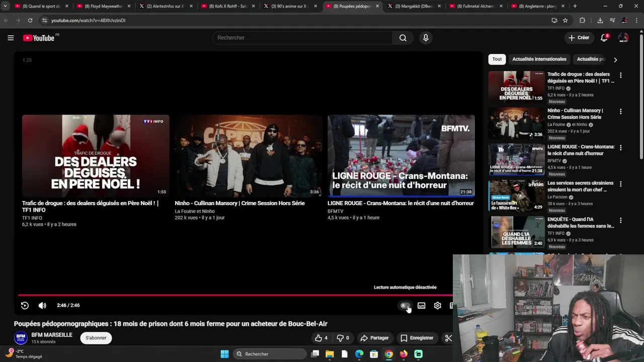The image size is (644, 362).
Task: Open the Clip scissors button
Action: pyautogui.click(x=448, y=338)
